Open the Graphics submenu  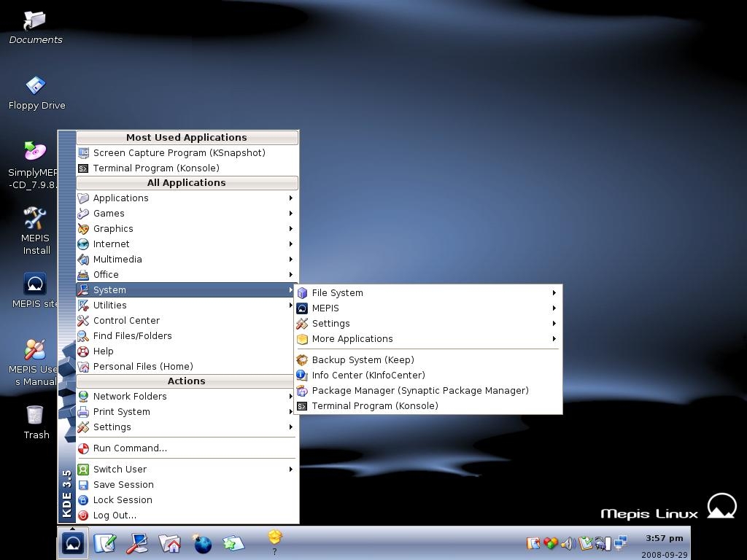click(x=187, y=228)
